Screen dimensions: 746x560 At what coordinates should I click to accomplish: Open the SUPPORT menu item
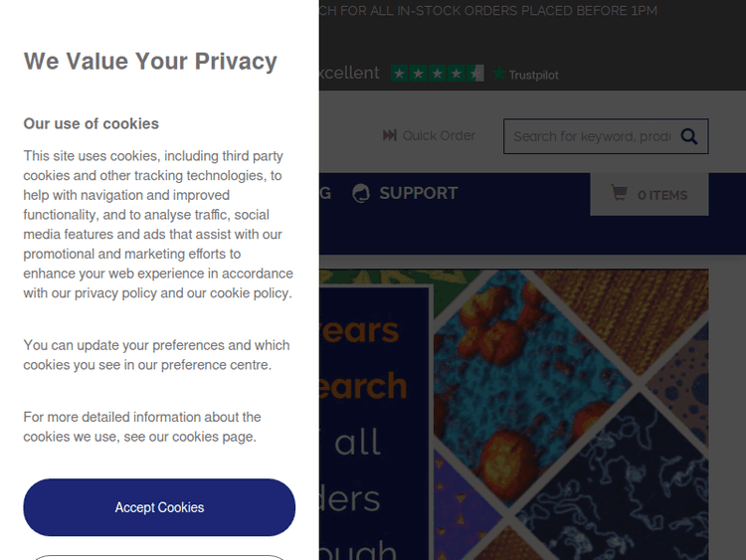(x=418, y=193)
